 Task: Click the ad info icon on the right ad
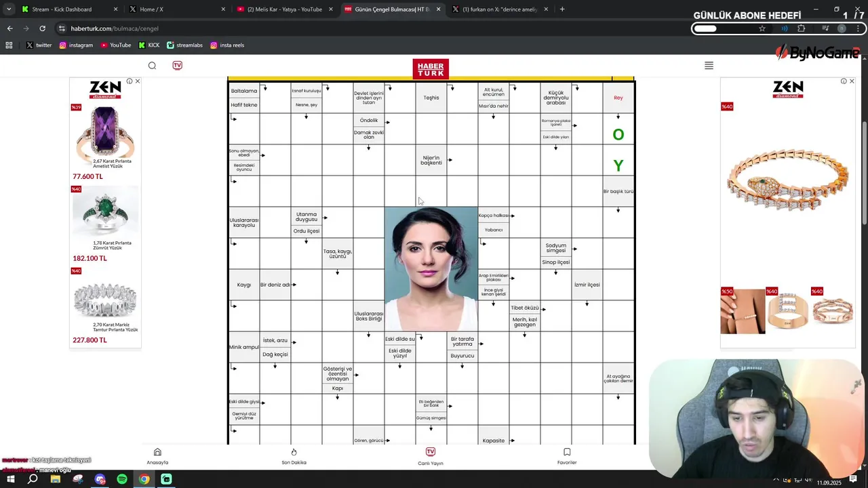(x=844, y=81)
